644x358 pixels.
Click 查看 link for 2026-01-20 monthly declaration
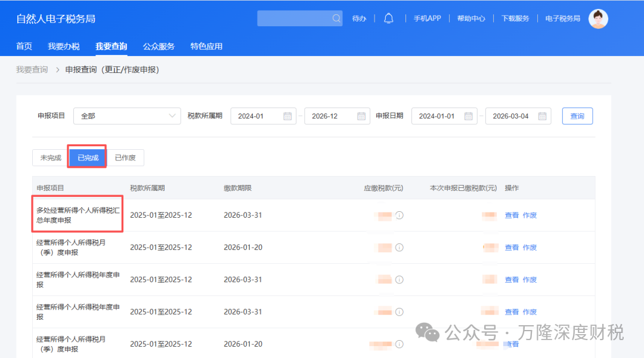[512, 248]
